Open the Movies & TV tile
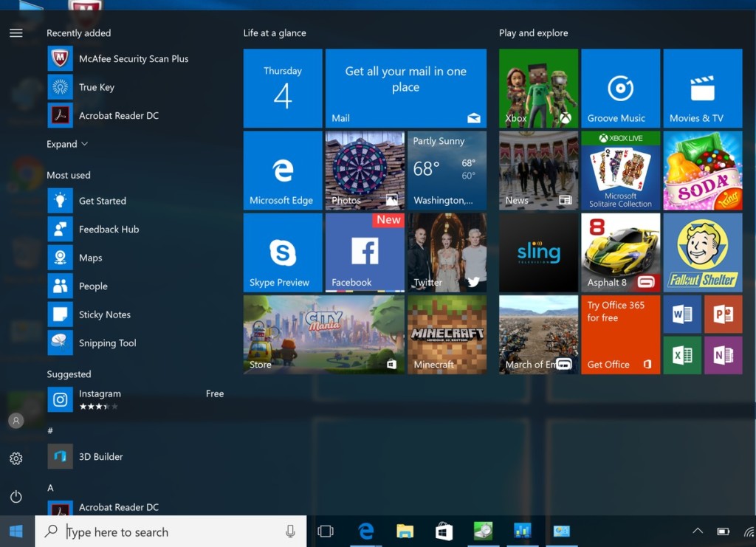This screenshot has height=547, width=756. point(703,88)
